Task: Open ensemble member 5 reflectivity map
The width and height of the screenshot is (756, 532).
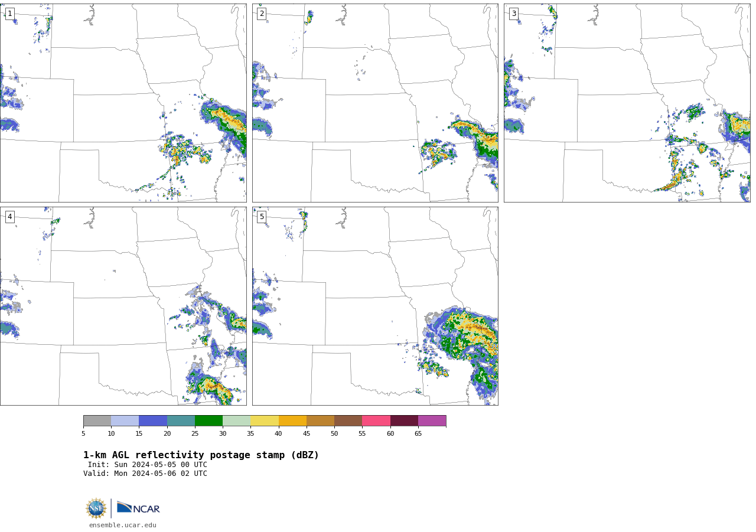Action: coord(375,306)
